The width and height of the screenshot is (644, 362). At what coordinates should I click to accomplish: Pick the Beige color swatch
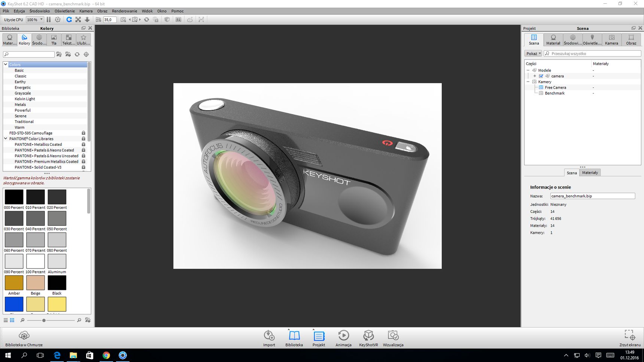tap(36, 283)
